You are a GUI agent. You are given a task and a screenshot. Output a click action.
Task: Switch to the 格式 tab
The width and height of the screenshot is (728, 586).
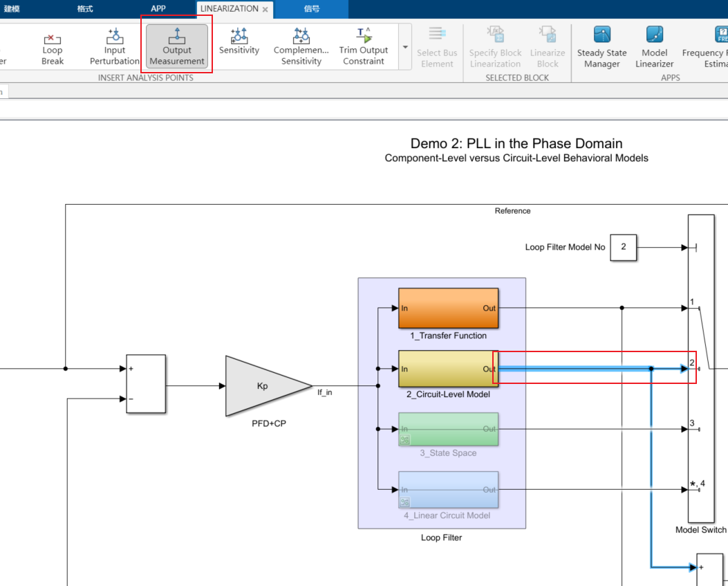pos(84,9)
